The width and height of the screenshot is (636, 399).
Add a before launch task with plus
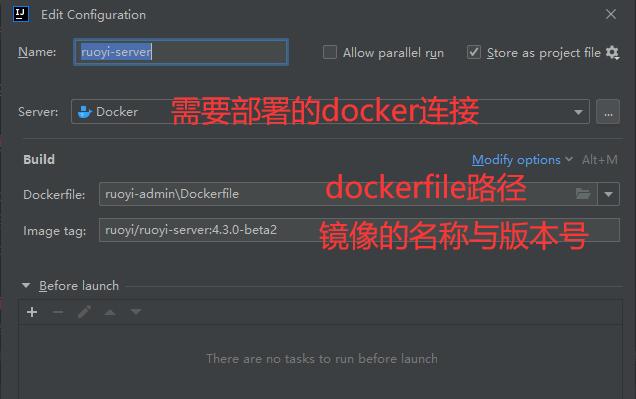coord(32,312)
